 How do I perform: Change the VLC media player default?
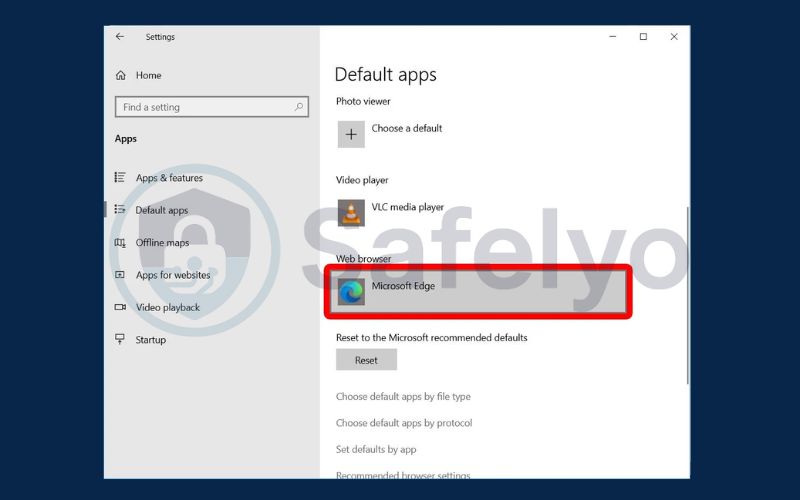(x=408, y=207)
